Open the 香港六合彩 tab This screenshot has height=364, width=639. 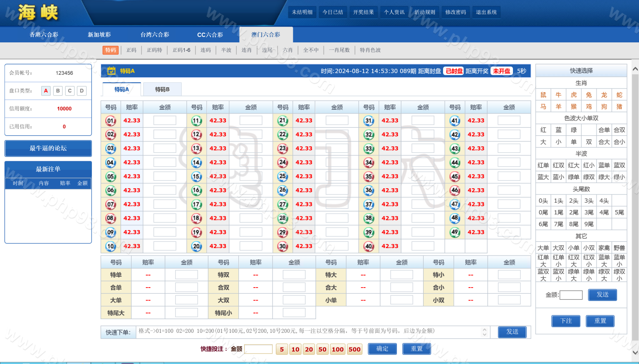(44, 35)
